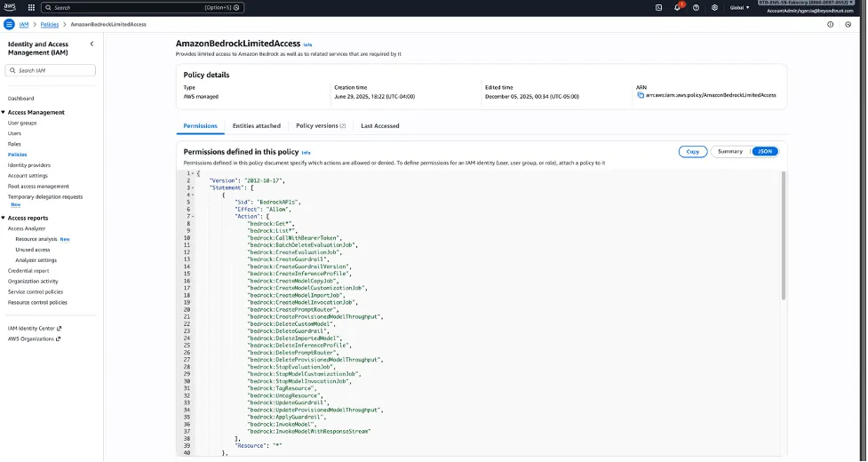
Task: Fold the Action array at line 7
Action: click(193, 216)
